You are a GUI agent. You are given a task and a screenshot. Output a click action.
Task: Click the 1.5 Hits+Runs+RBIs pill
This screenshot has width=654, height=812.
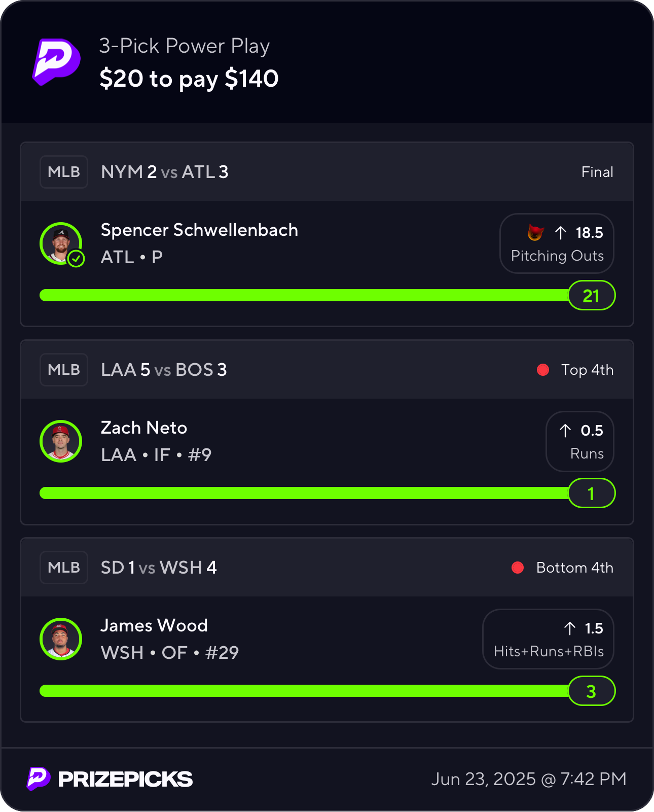pyautogui.click(x=548, y=639)
